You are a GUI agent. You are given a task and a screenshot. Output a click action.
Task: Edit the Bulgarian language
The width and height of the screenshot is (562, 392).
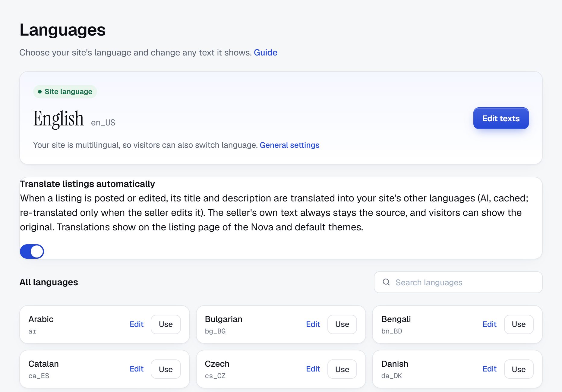pyautogui.click(x=313, y=324)
